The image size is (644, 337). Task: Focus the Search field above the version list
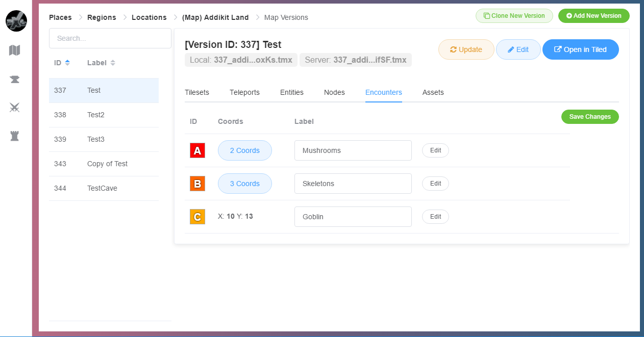(110, 38)
